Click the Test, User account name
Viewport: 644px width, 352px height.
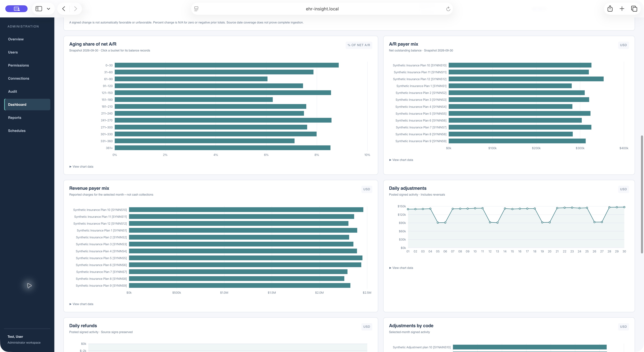[15, 337]
